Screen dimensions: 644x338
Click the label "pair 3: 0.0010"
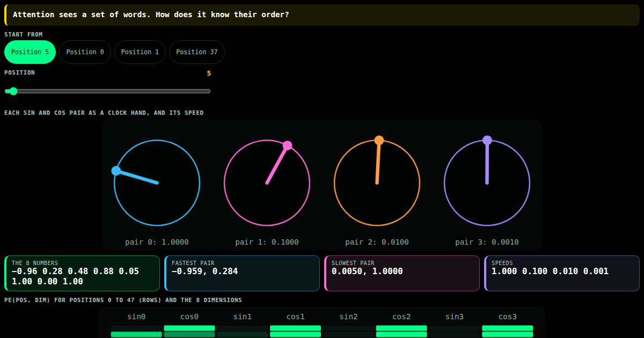coord(487,242)
